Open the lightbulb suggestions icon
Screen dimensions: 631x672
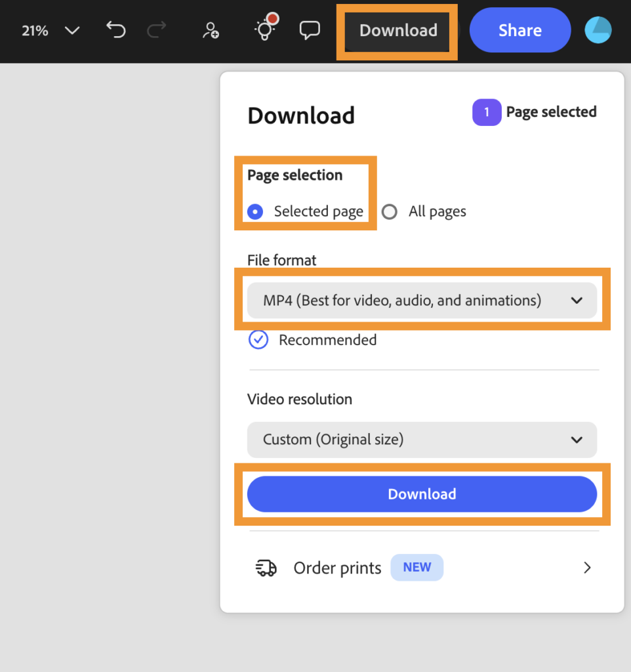click(x=264, y=30)
